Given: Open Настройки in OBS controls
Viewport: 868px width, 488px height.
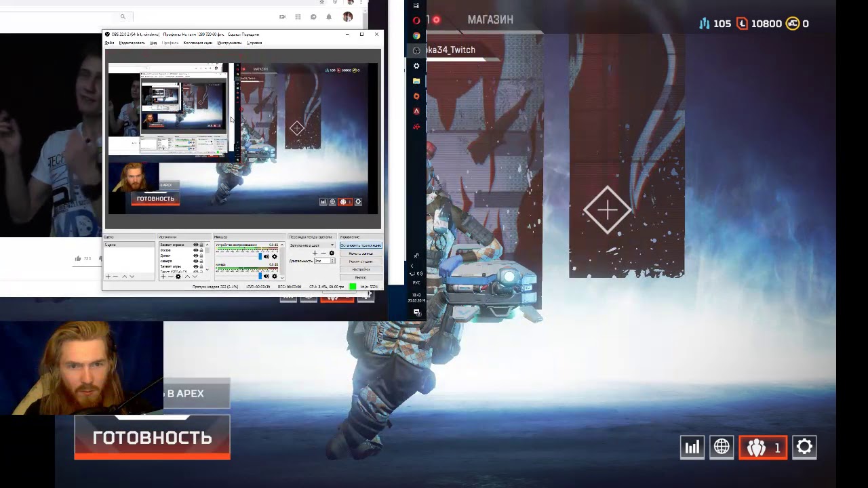Looking at the screenshot, I should click(x=361, y=269).
